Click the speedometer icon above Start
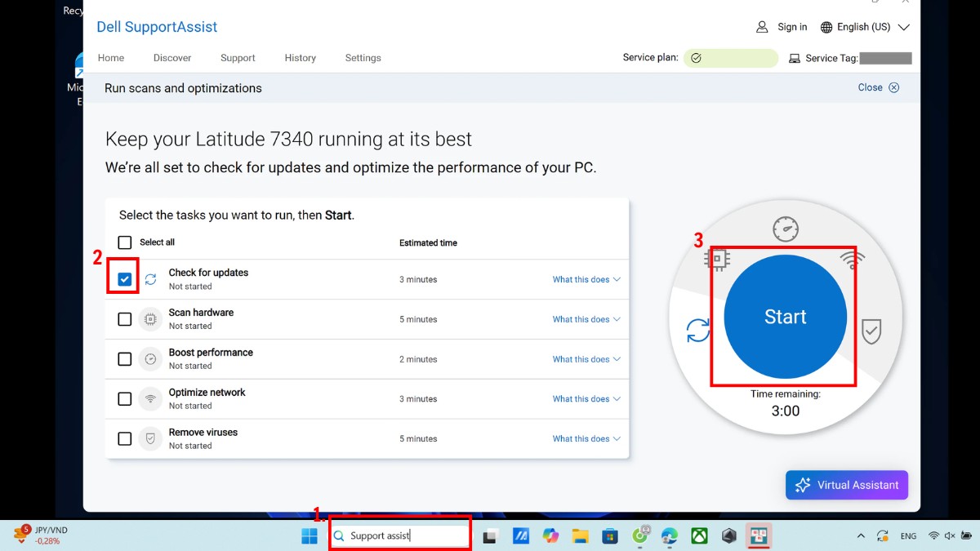 (785, 229)
